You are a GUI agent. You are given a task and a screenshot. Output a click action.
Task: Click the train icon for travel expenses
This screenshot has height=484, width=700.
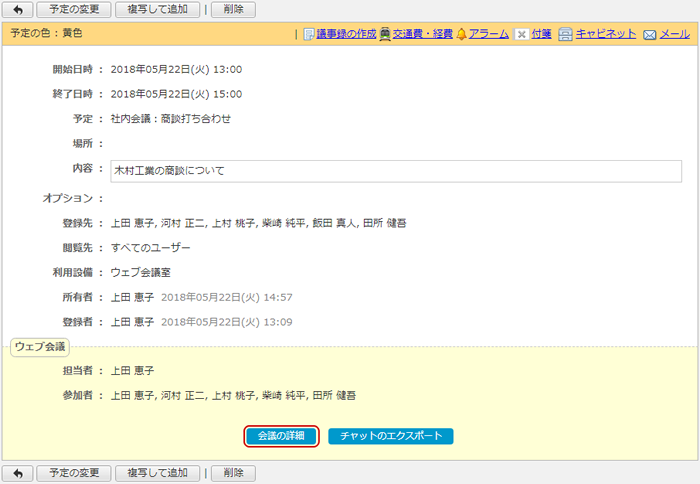(x=385, y=34)
